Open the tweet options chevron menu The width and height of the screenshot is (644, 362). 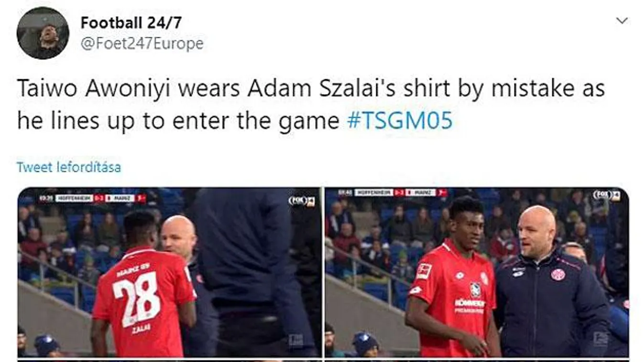pyautogui.click(x=622, y=21)
